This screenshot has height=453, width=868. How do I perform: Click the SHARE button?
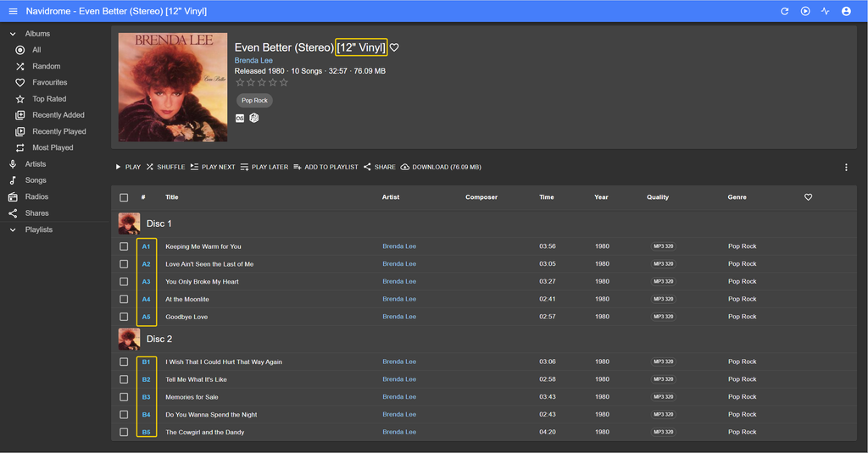(379, 167)
